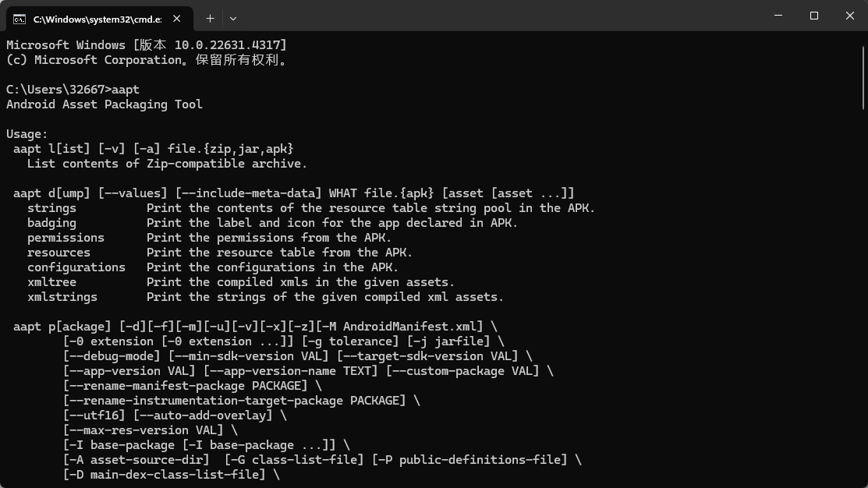Click the cmd icon in the tab
The image size is (868, 488).
click(x=19, y=18)
